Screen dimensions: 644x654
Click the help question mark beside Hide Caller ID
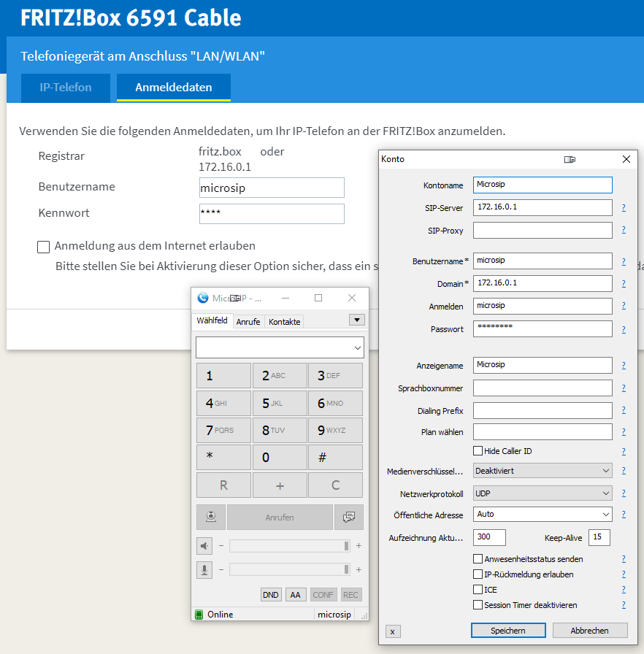coord(624,451)
